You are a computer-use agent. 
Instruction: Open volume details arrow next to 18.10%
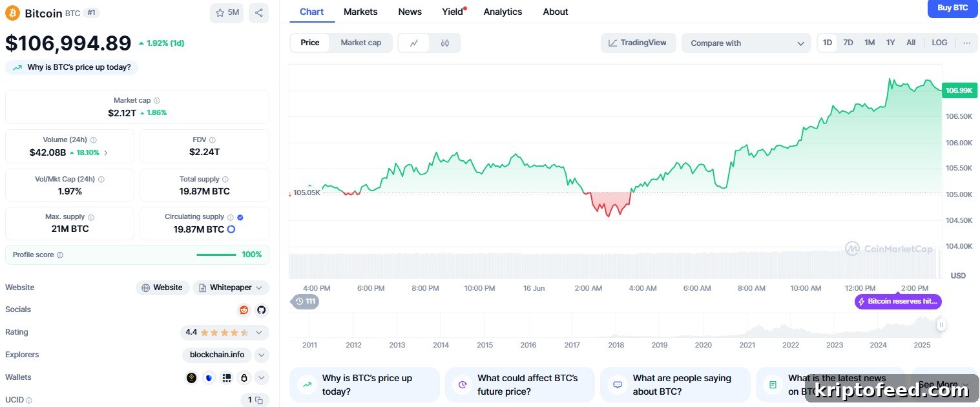[x=106, y=153]
